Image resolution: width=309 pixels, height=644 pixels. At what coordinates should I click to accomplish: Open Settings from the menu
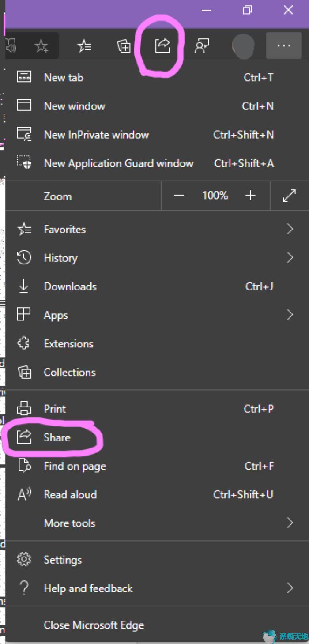pos(157,560)
